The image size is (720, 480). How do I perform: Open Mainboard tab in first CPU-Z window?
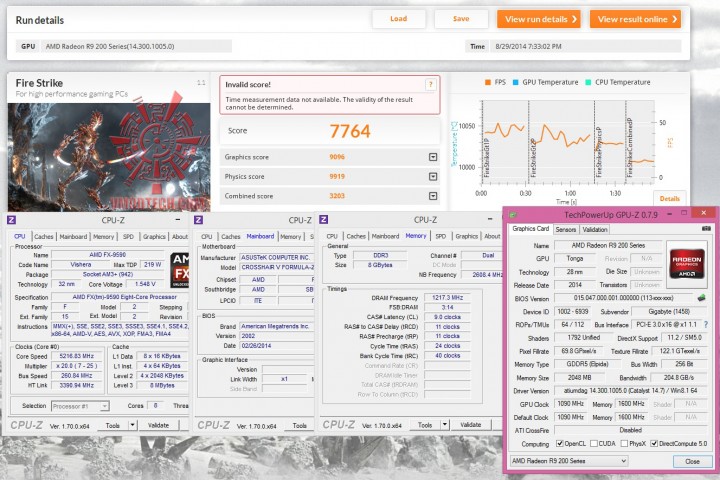(73, 237)
